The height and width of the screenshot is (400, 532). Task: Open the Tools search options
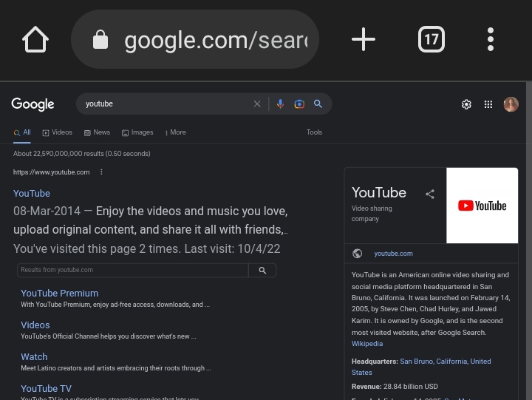tap(314, 132)
